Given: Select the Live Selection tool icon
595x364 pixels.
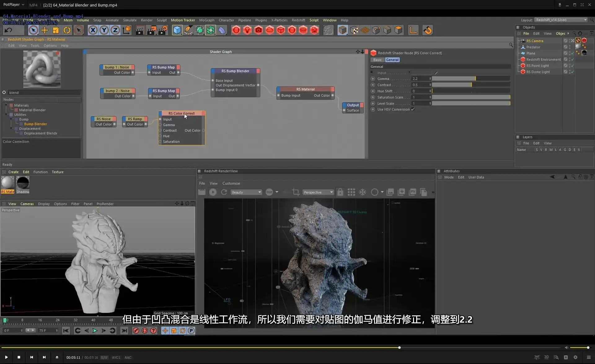Looking at the screenshot, I should coord(33,30).
